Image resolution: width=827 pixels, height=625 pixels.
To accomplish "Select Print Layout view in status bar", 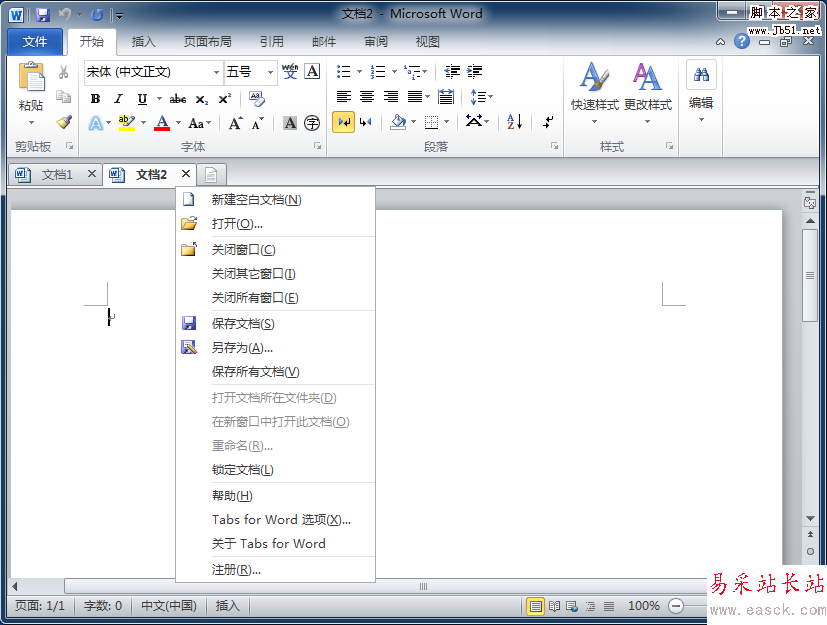I will [x=535, y=606].
